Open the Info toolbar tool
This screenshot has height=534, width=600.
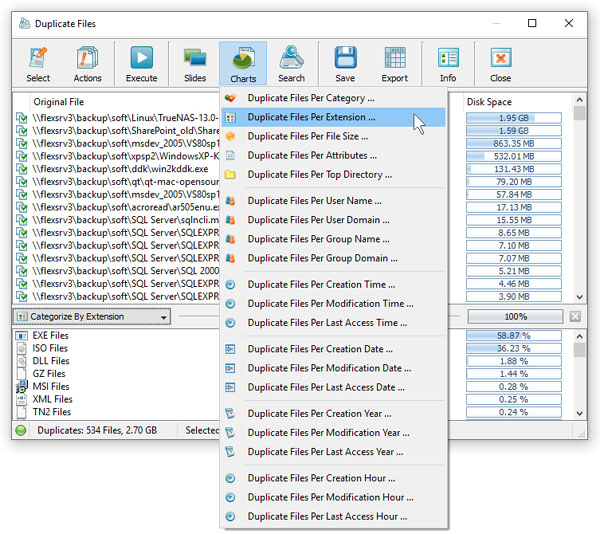tap(448, 64)
